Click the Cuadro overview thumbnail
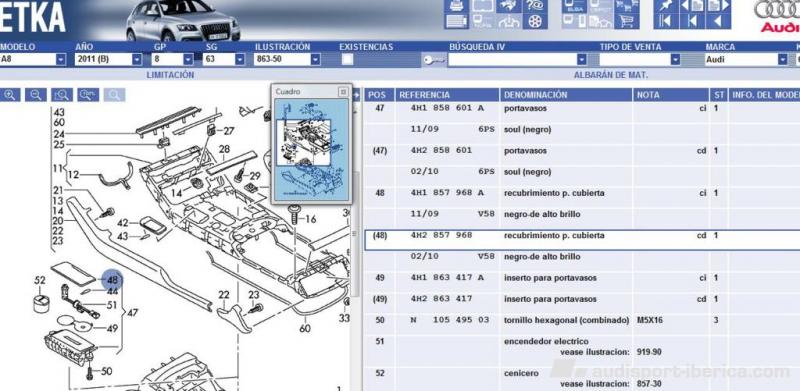This screenshot has width=800, height=391. click(311, 150)
